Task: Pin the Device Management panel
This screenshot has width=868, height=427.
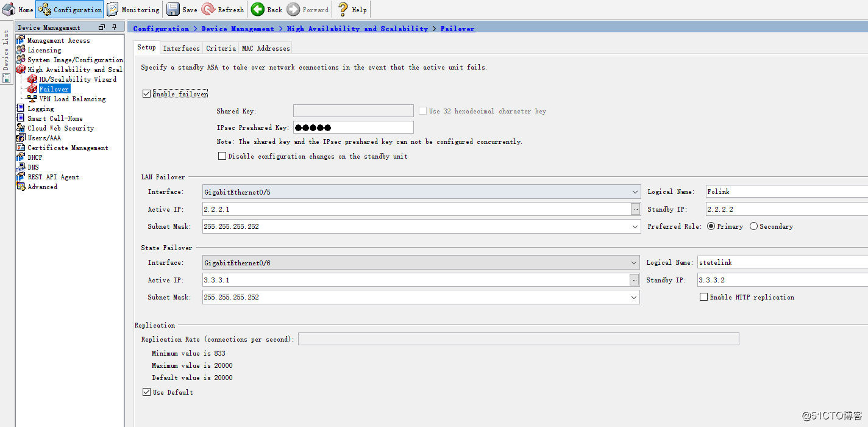Action: 114,27
